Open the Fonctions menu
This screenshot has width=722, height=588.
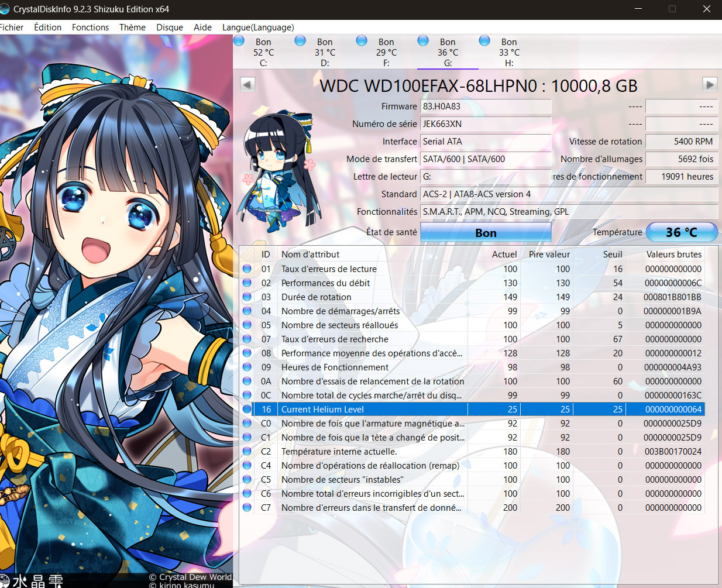coord(90,27)
